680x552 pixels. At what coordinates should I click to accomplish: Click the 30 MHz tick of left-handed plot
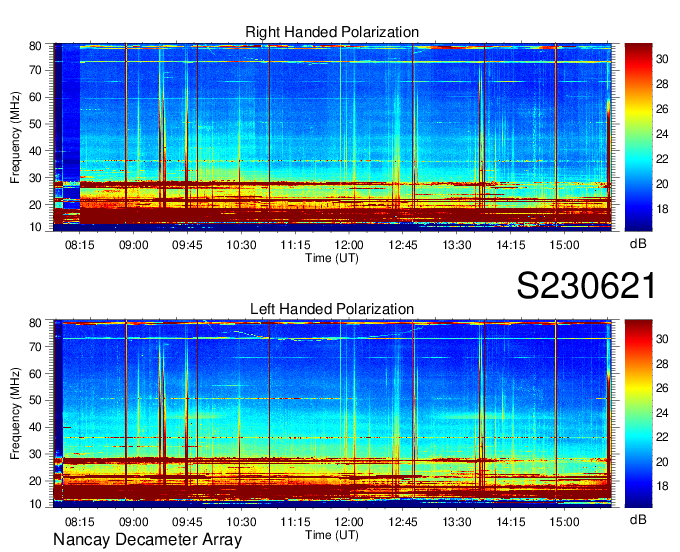(x=35, y=454)
